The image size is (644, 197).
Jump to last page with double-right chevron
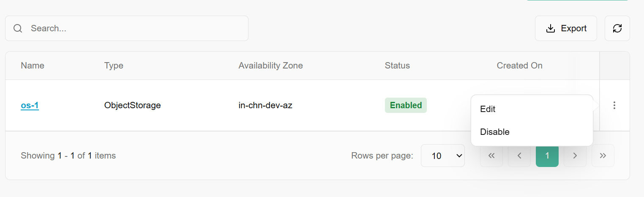pos(603,156)
